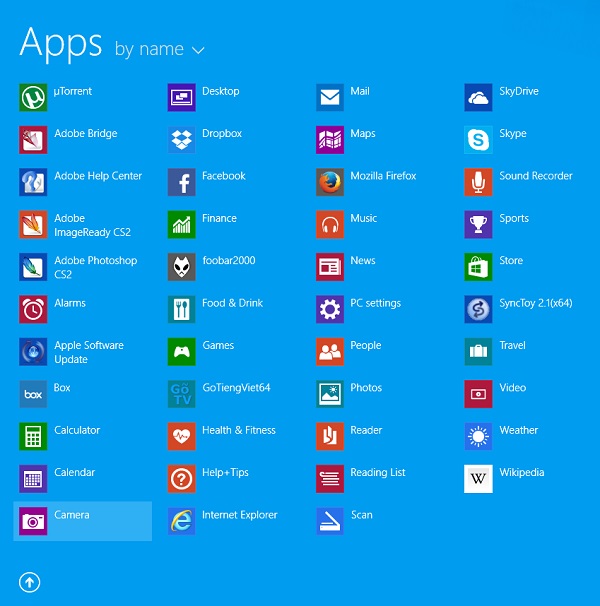Launch Adobe Bridge icon
Image resolution: width=600 pixels, height=606 pixels.
(x=33, y=140)
